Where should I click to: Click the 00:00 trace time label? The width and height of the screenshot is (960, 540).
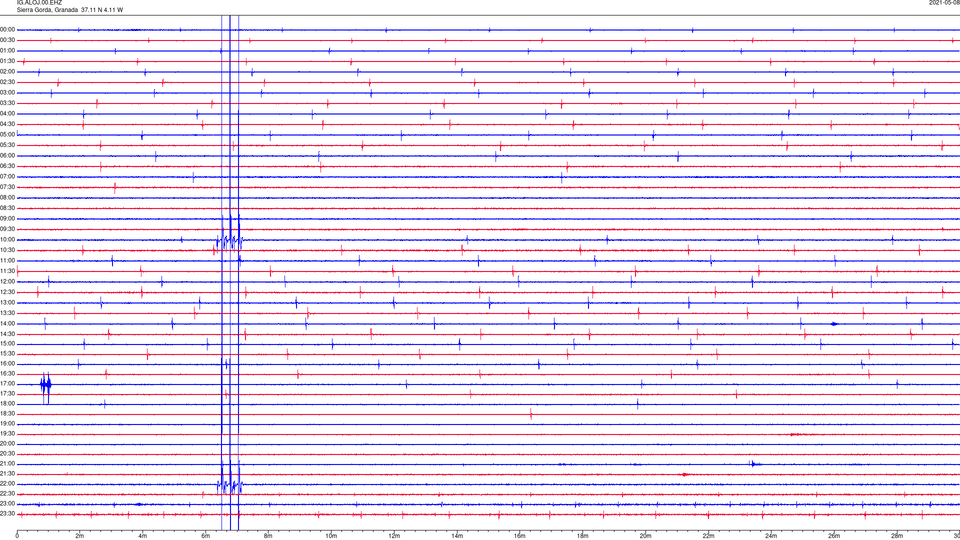(x=8, y=29)
